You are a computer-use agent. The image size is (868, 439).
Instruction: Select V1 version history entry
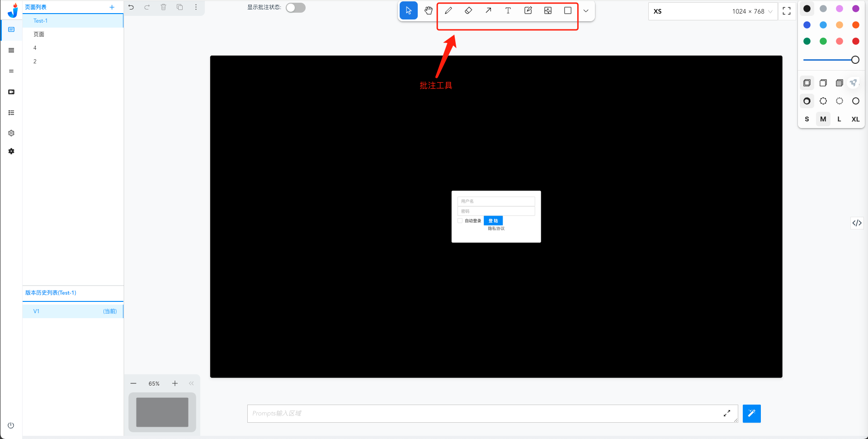pos(73,311)
